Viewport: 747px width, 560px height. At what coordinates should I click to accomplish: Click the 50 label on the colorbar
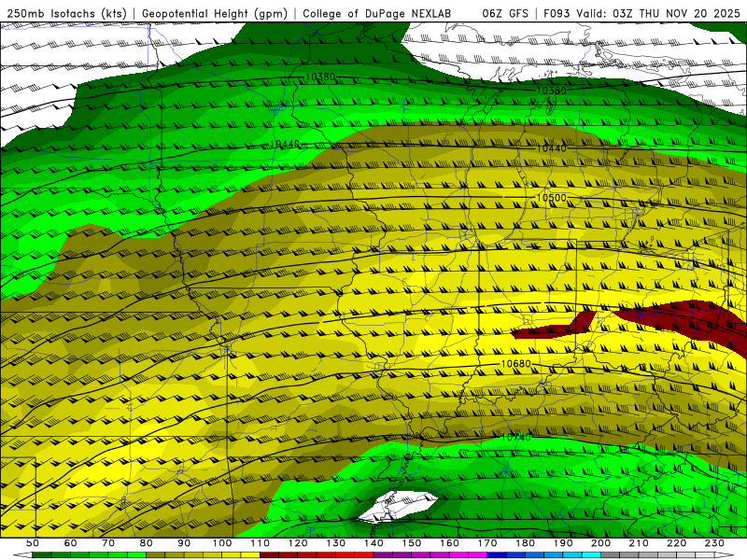tap(32, 543)
